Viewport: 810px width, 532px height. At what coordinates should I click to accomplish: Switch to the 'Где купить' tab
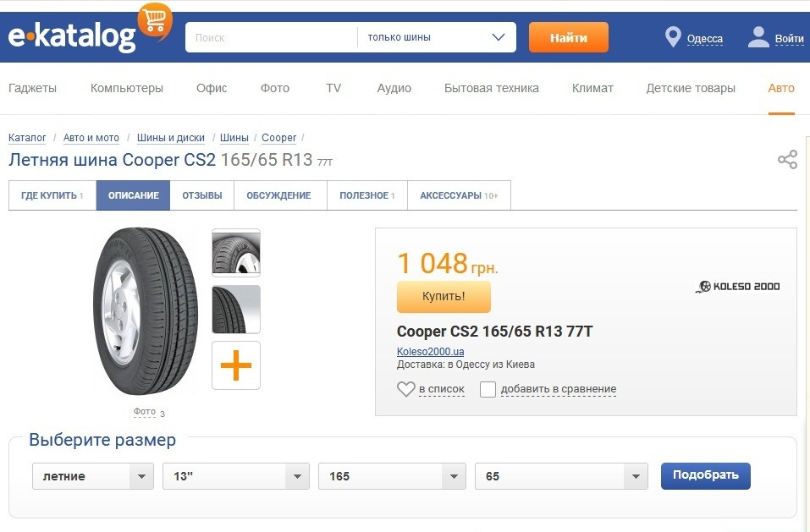pyautogui.click(x=52, y=195)
